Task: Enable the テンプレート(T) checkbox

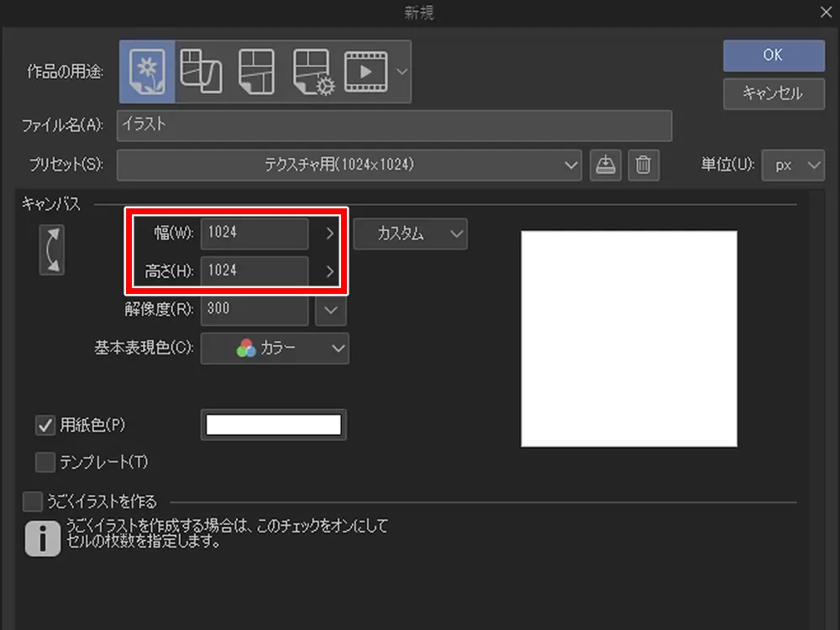Action: click(45, 462)
